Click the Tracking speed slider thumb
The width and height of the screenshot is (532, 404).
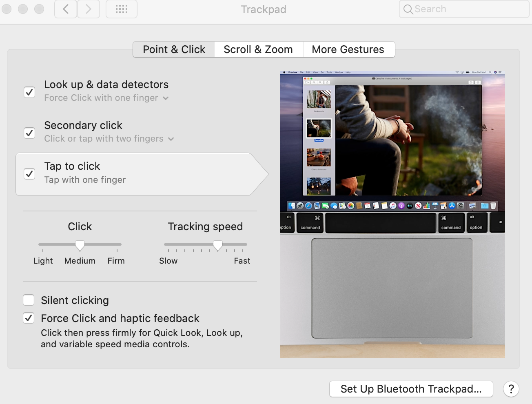click(x=218, y=245)
